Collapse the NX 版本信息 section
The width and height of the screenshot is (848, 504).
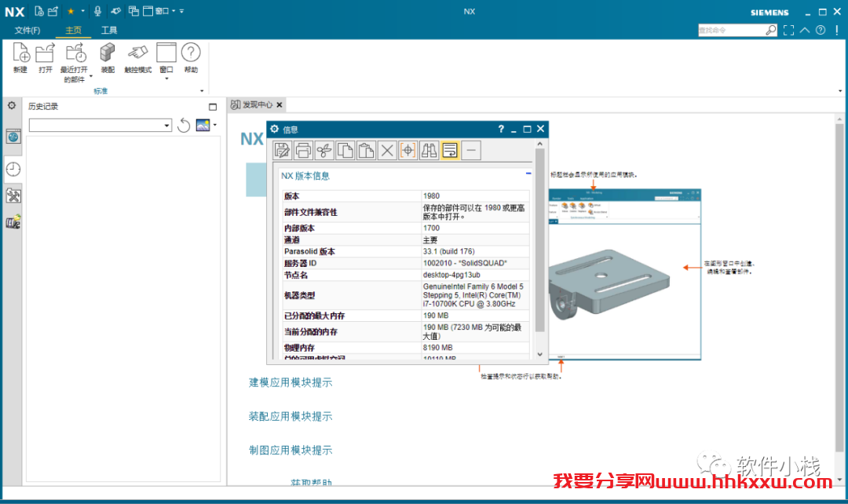pos(528,173)
